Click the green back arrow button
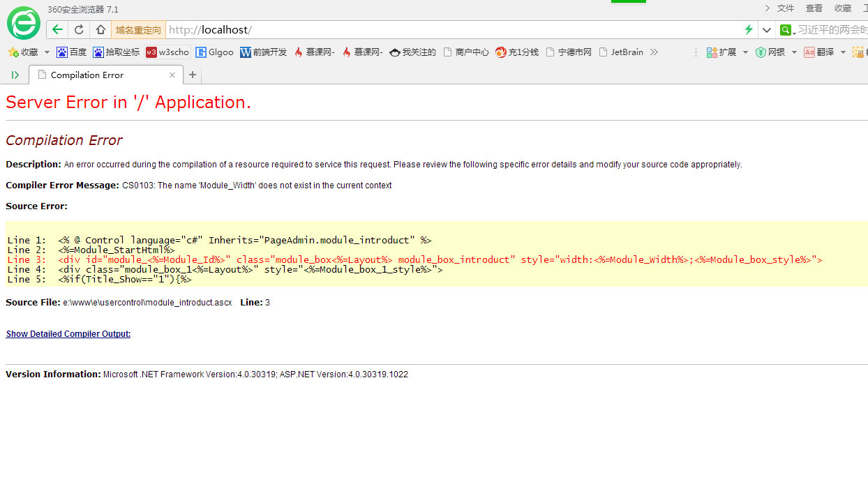868x484 pixels. point(57,29)
